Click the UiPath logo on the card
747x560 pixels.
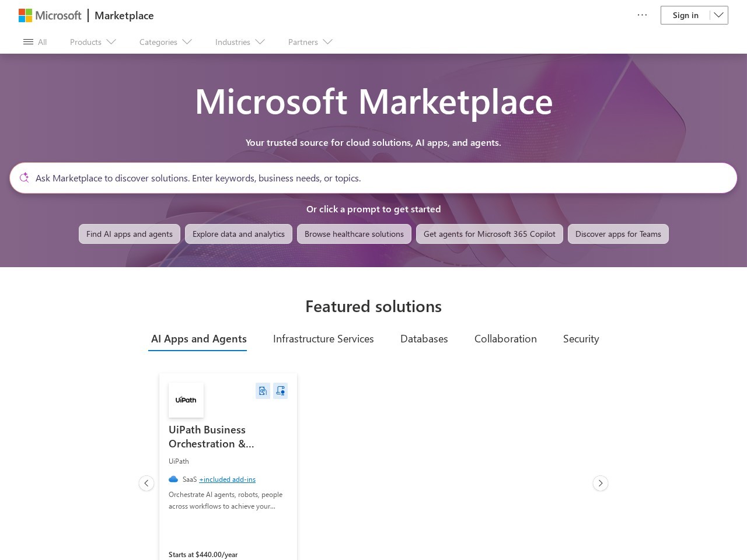[x=186, y=400]
